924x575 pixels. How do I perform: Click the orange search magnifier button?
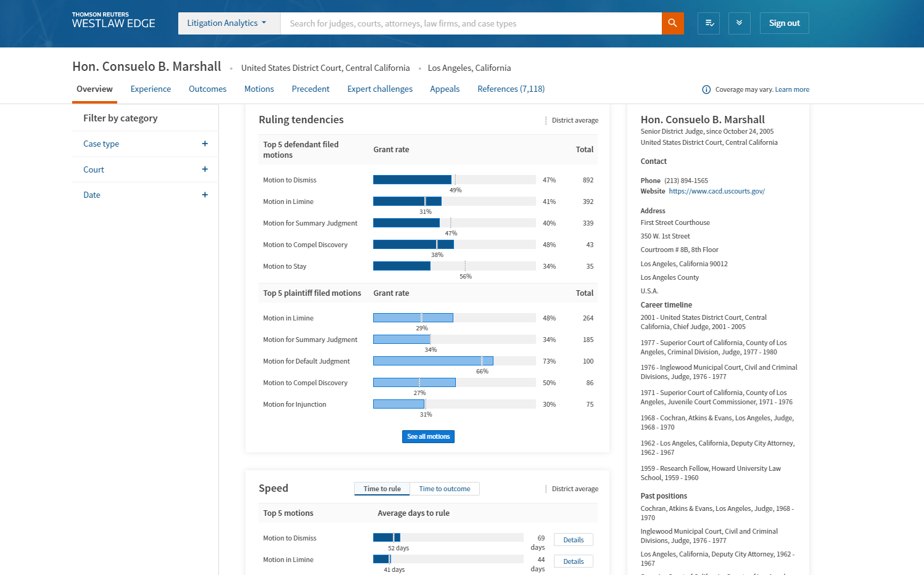click(x=672, y=23)
